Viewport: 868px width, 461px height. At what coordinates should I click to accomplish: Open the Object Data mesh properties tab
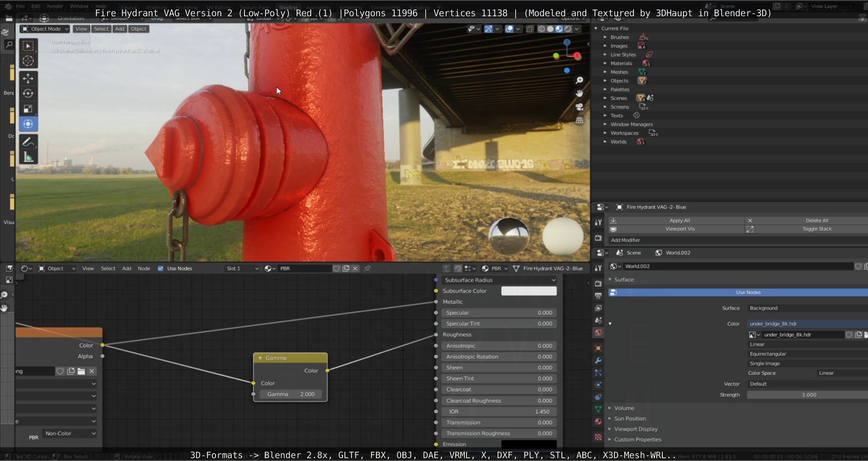[598, 409]
